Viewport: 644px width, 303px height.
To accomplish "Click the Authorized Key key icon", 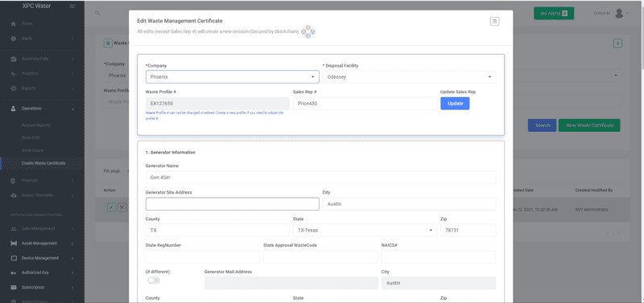I will pyautogui.click(x=13, y=272).
